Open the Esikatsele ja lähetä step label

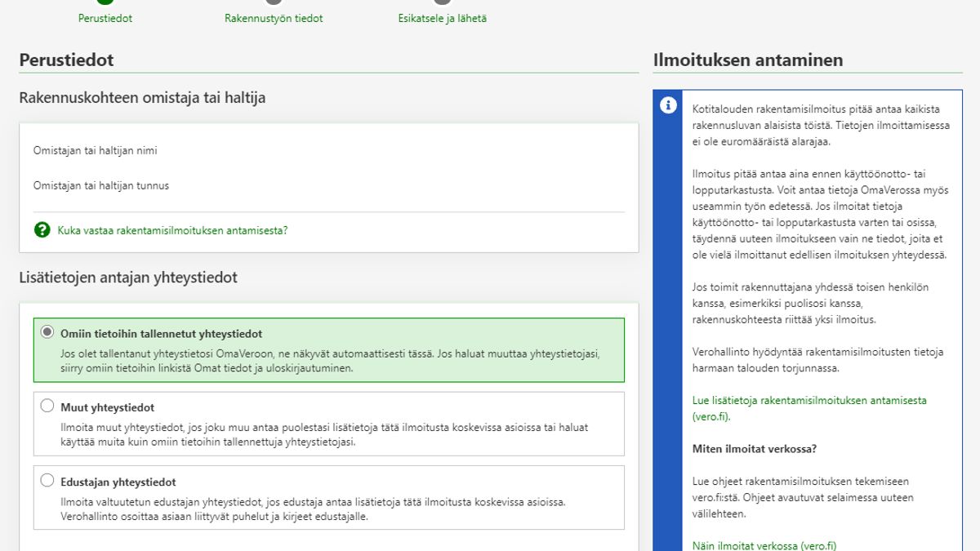[x=442, y=18]
